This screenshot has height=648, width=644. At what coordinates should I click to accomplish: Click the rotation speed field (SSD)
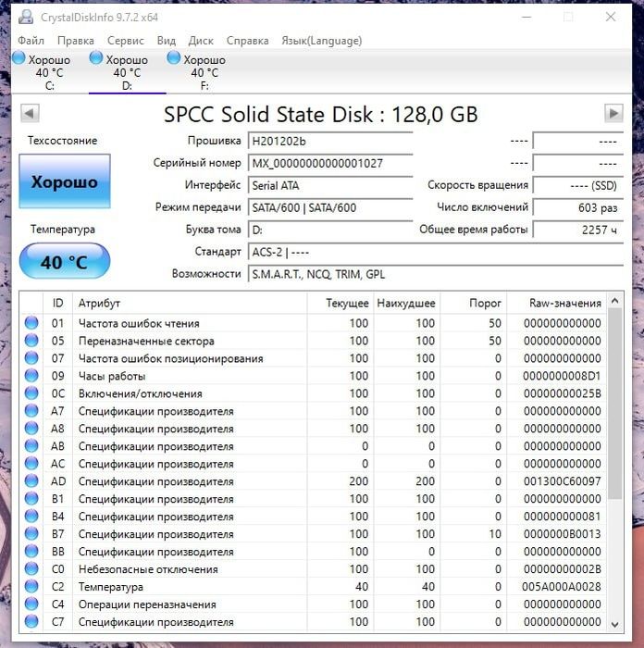point(578,185)
